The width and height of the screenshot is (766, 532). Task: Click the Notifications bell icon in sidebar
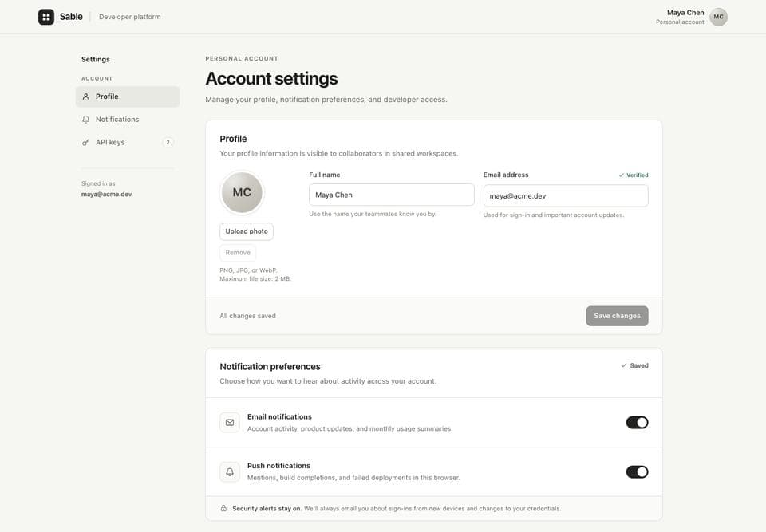coord(86,119)
